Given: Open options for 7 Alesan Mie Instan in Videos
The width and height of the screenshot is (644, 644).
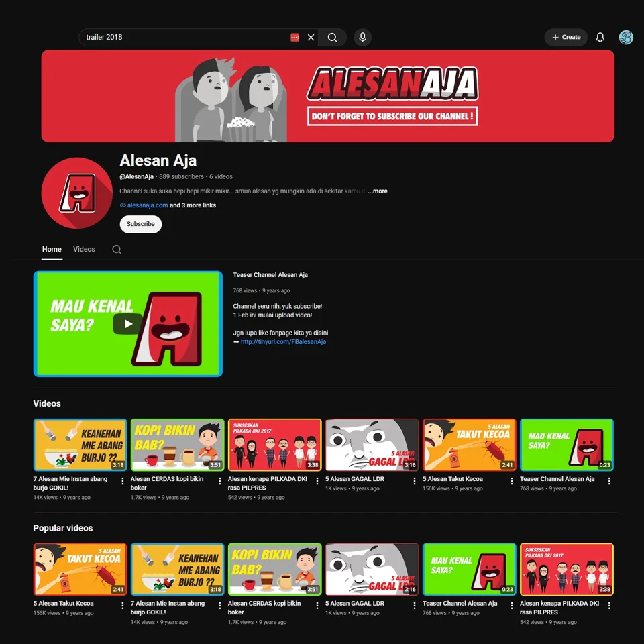Looking at the screenshot, I should [x=122, y=482].
